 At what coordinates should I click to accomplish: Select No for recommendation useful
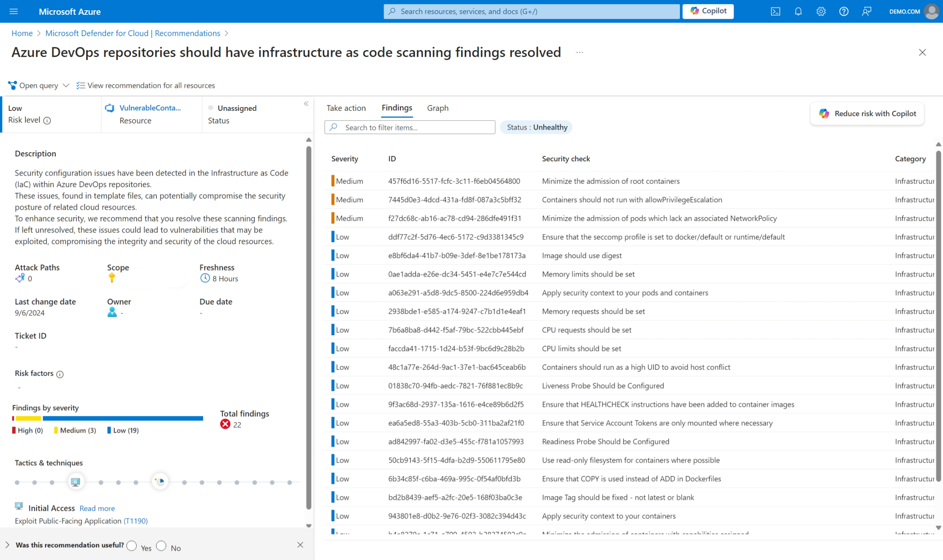point(161,546)
